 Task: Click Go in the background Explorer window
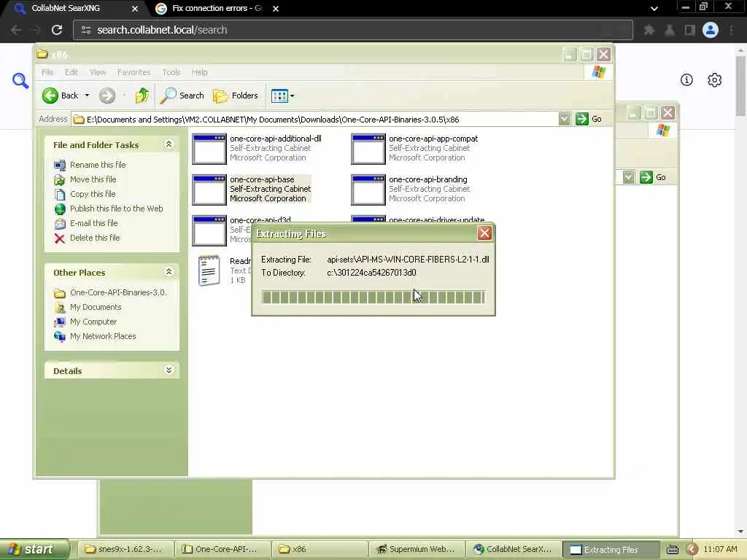coord(653,177)
